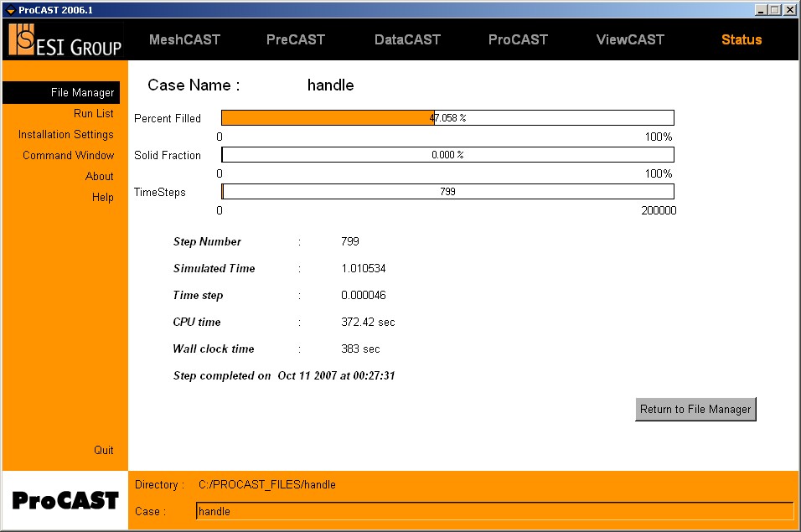Switch to the DataCAST module
Image resolution: width=801 pixels, height=532 pixels.
[x=407, y=40]
